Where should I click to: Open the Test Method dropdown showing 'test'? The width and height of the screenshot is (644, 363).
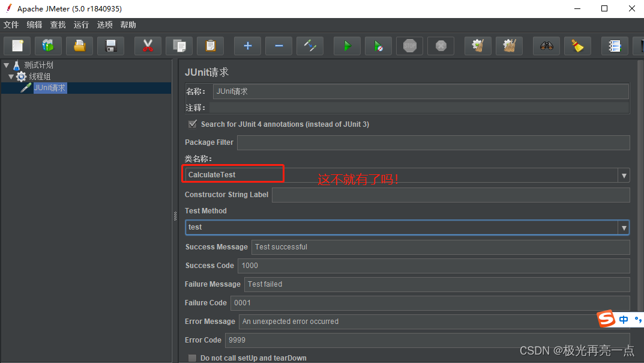click(624, 227)
